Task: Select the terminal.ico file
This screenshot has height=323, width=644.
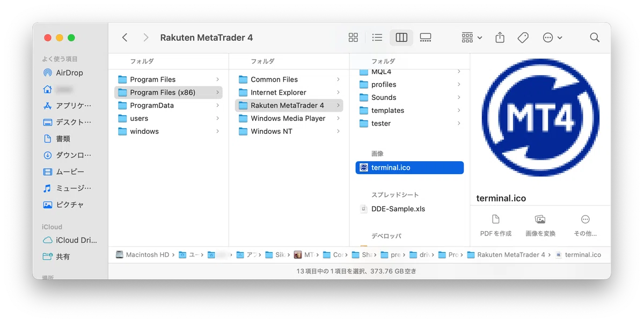Action: (x=409, y=168)
